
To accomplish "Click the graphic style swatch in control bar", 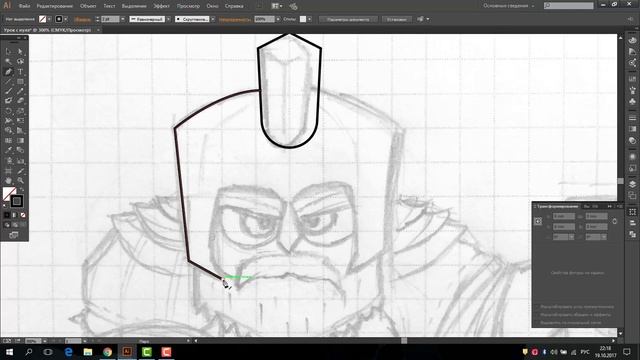I will coord(303,19).
